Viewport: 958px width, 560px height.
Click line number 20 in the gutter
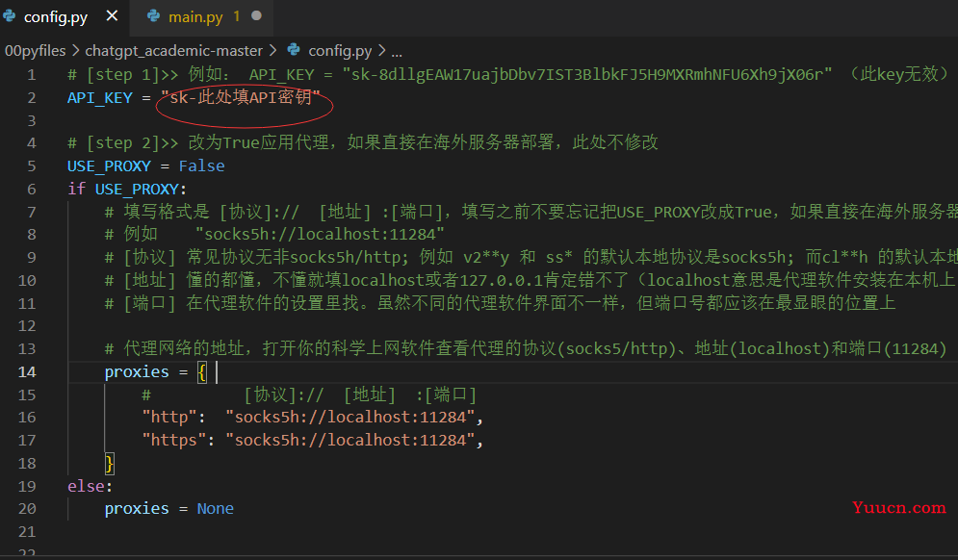click(27, 509)
